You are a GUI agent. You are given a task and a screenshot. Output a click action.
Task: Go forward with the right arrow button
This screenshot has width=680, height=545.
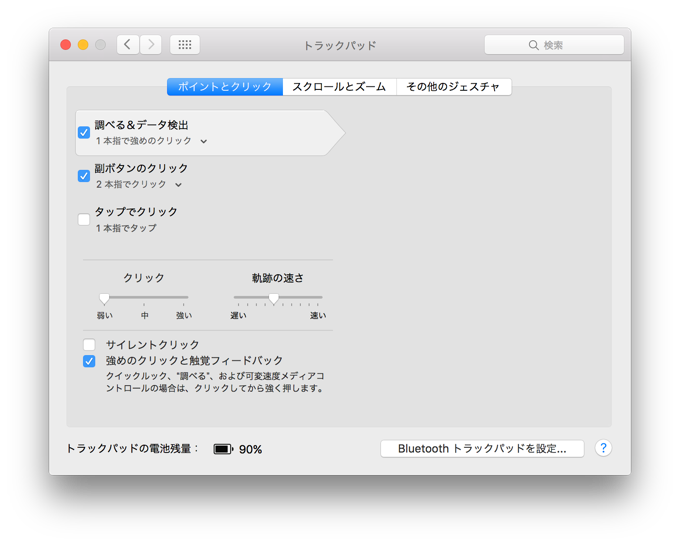tap(150, 45)
